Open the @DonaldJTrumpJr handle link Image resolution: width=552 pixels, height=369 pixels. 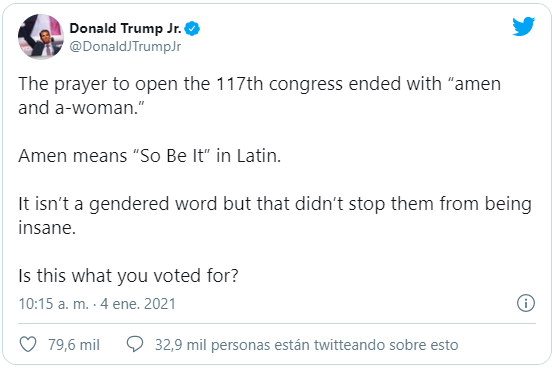pos(125,46)
